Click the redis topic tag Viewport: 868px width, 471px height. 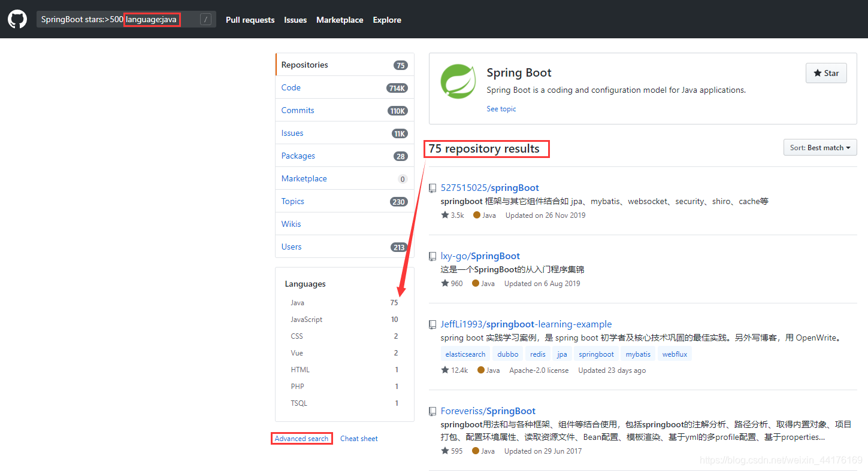click(538, 354)
